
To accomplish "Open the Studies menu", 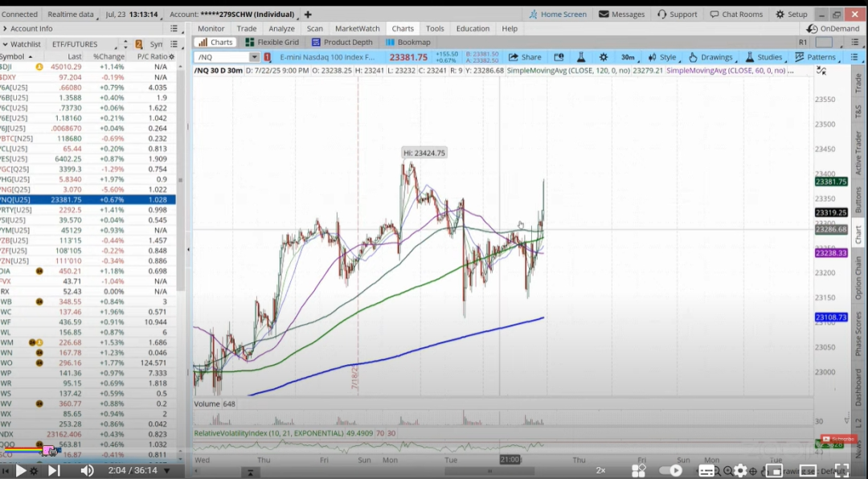I will tap(764, 57).
